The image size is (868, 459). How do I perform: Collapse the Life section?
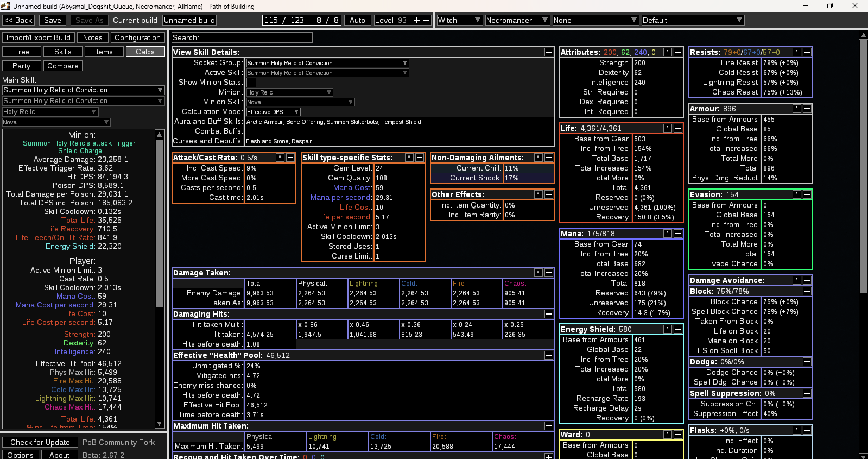coord(678,128)
